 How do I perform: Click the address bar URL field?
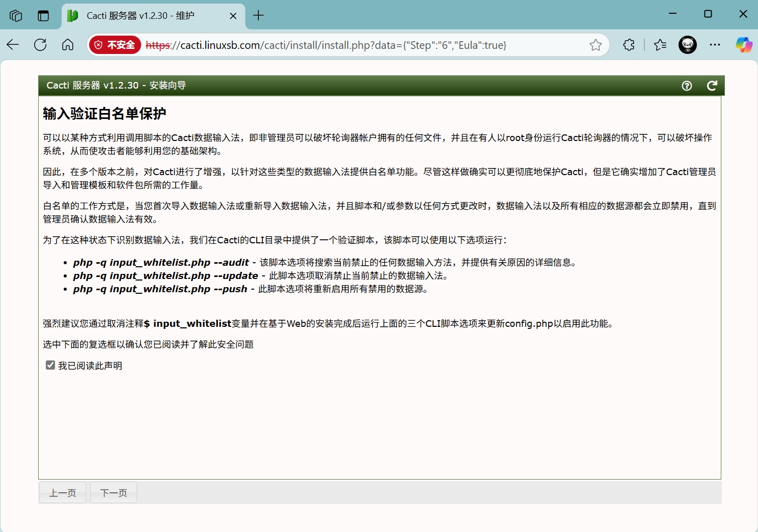357,45
